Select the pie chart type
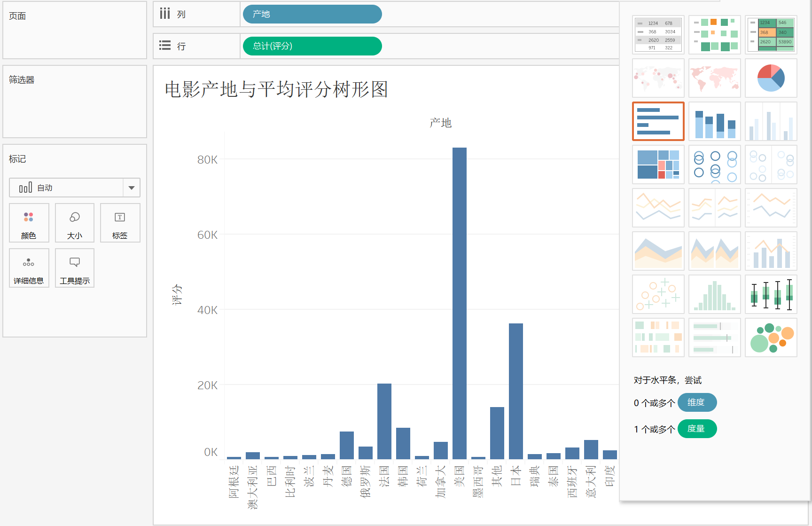 [771, 78]
